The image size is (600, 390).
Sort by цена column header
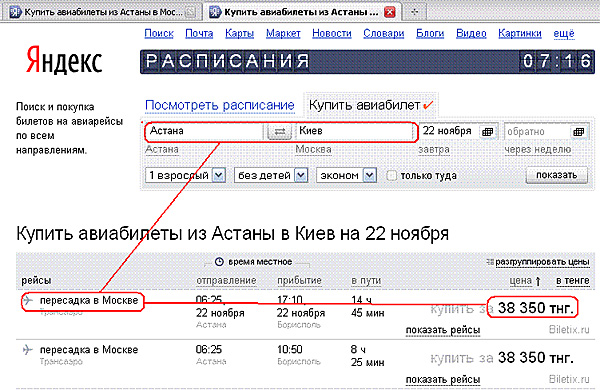[x=521, y=281]
